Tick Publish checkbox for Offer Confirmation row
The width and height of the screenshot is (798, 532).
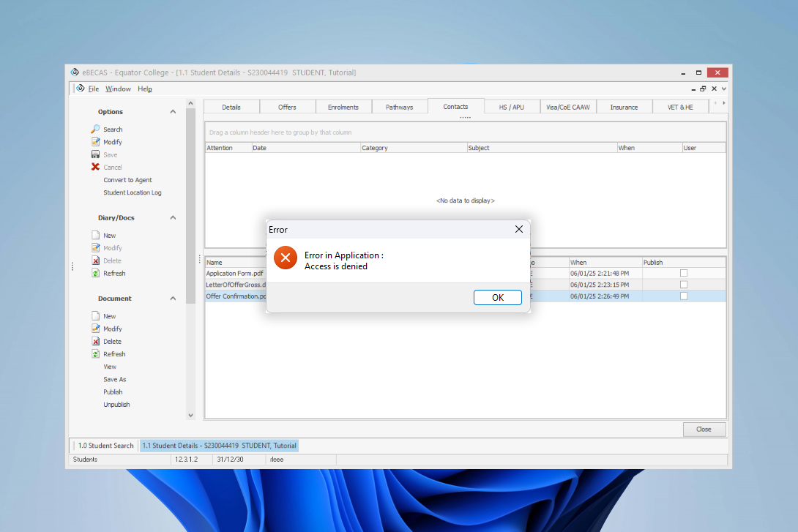(x=684, y=296)
